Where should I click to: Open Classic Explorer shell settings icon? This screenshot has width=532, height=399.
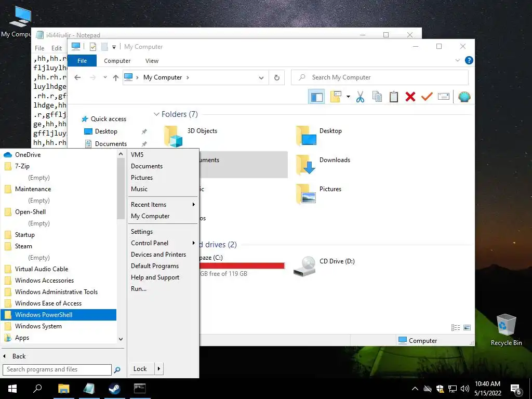464,97
